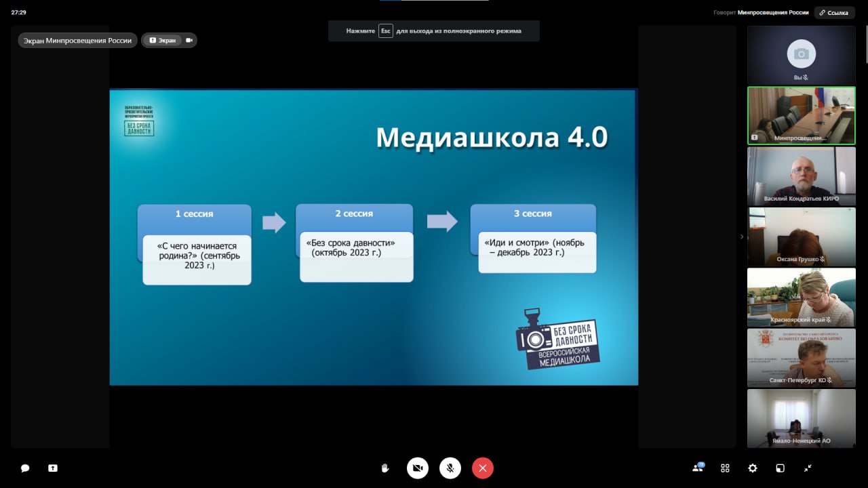Open Оксана Грушко participant video

[x=801, y=236]
